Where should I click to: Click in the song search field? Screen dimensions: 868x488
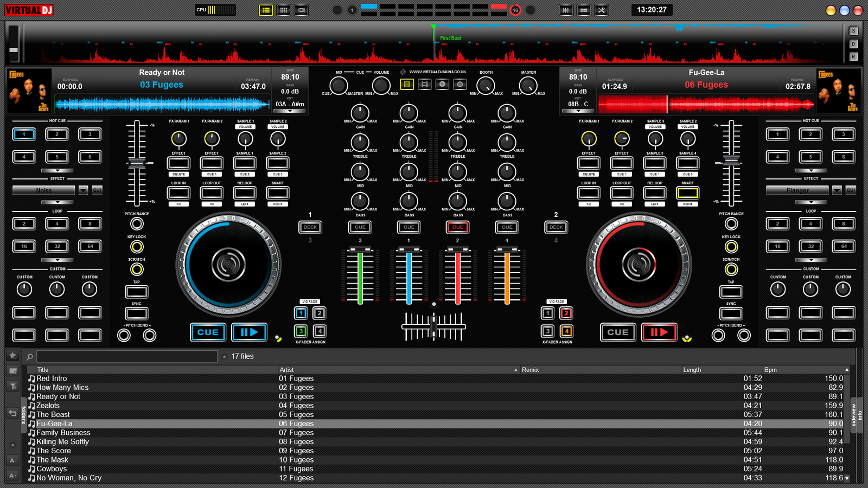coord(127,356)
